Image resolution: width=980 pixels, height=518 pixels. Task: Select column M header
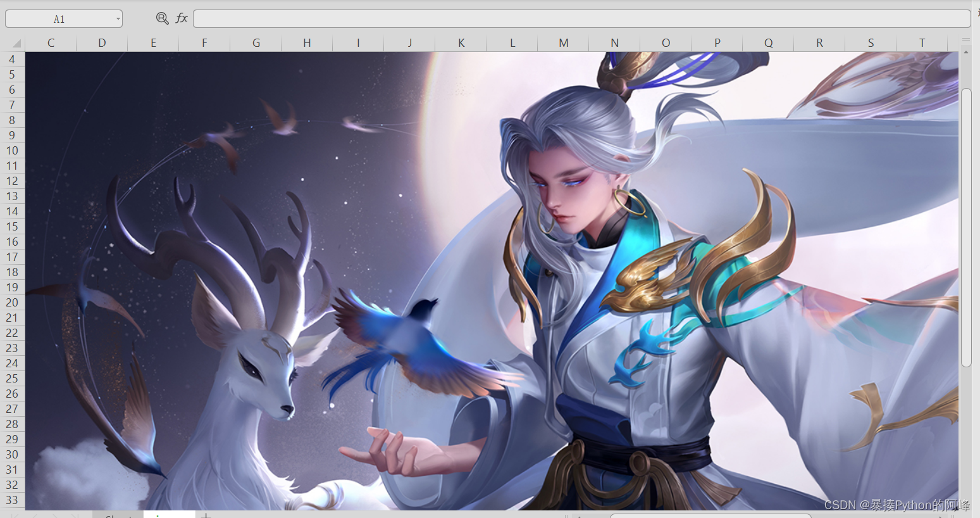(x=563, y=43)
